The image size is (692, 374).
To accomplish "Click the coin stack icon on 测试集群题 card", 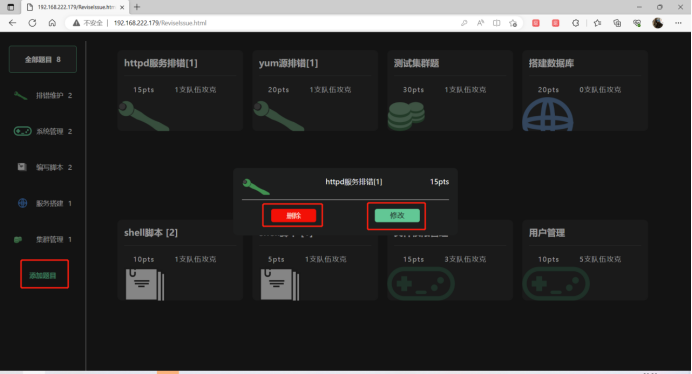I will (406, 116).
